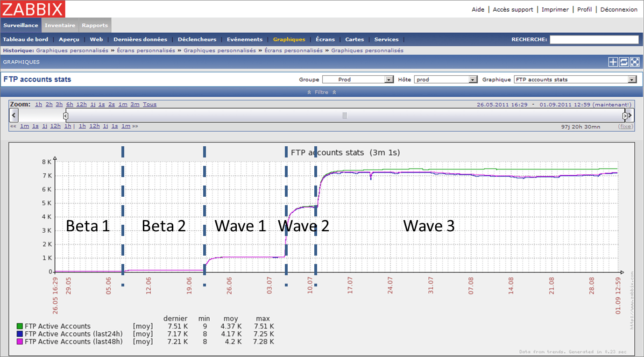This screenshot has height=357, width=644.
Task: Click the RECHERCHE search field
Action: pyautogui.click(x=594, y=40)
